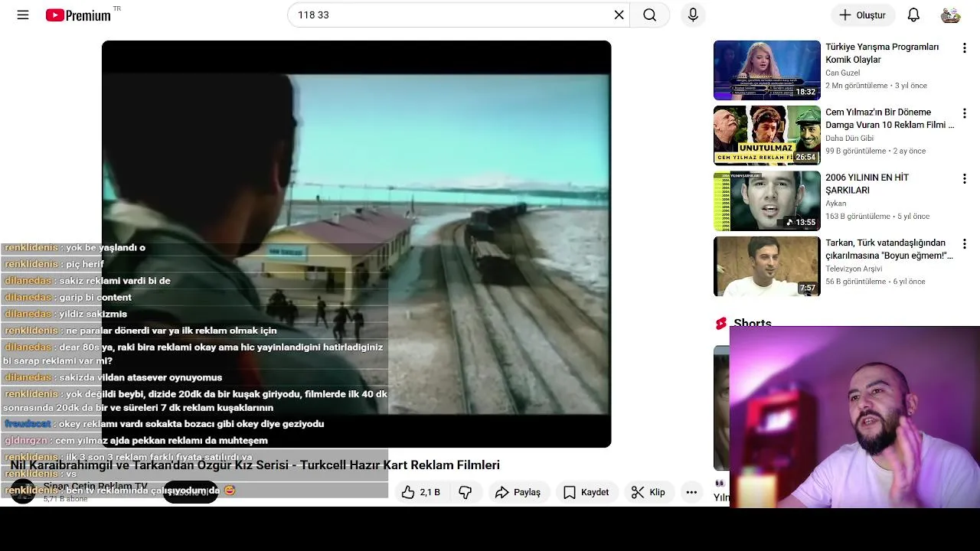The width and height of the screenshot is (980, 551).
Task: Open options for Cem Yılmaz video
Action: (964, 113)
